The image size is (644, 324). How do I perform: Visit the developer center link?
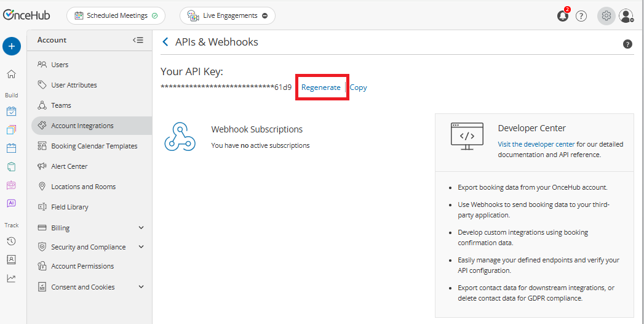536,144
